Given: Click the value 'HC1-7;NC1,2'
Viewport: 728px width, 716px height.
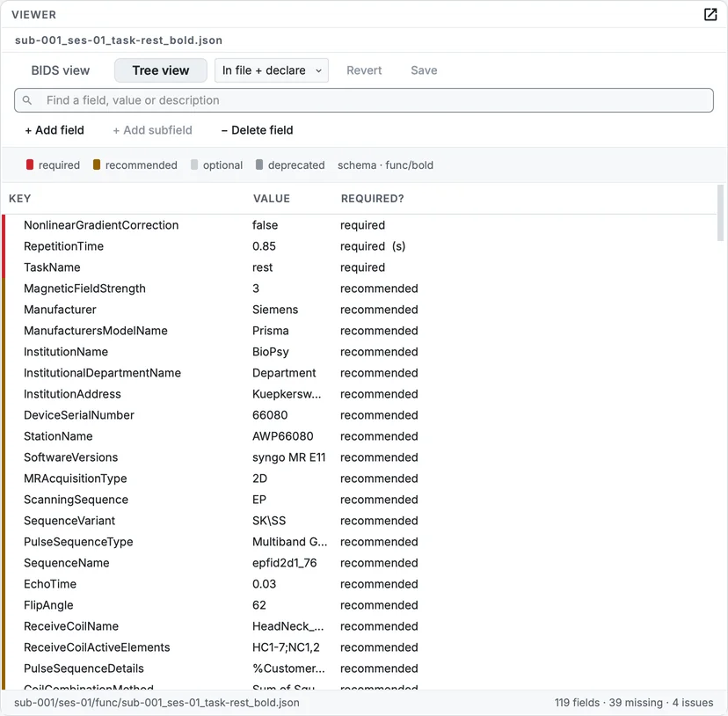Looking at the screenshot, I should coord(286,647).
